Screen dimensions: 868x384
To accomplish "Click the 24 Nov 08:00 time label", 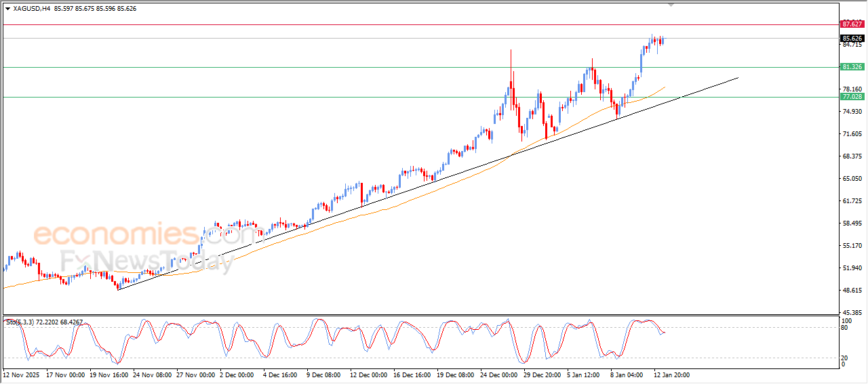I will tap(153, 374).
